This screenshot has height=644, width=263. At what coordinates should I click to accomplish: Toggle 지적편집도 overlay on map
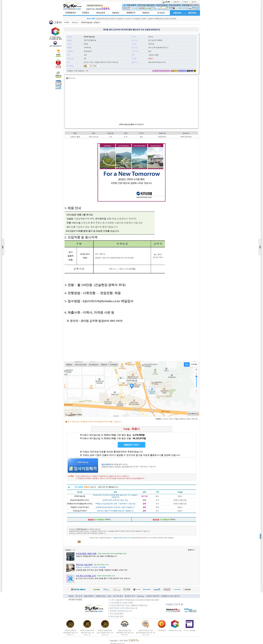click(x=113, y=364)
